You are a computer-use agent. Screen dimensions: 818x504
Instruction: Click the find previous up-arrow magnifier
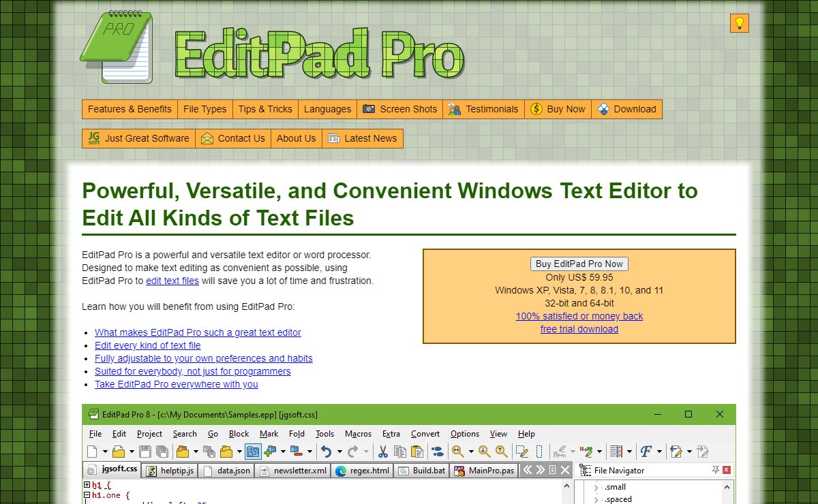[x=501, y=451]
